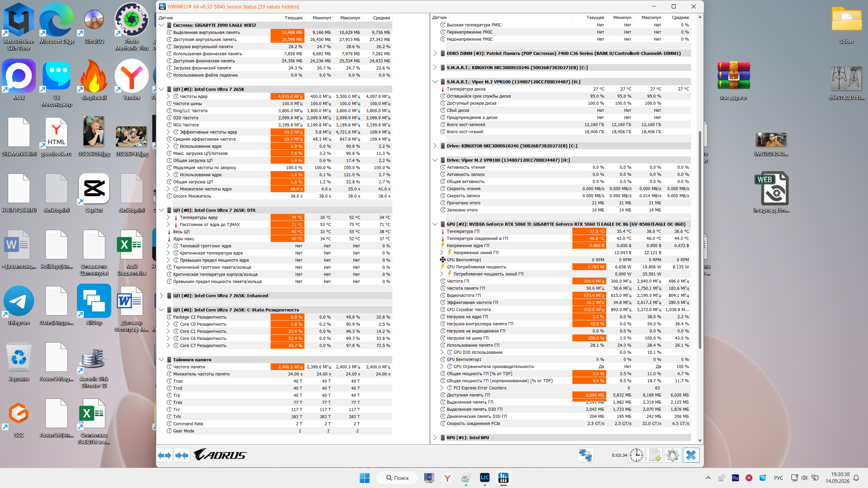Click the collapse columns arrows button in HWiNFO
868x488 pixels.
tap(182, 455)
